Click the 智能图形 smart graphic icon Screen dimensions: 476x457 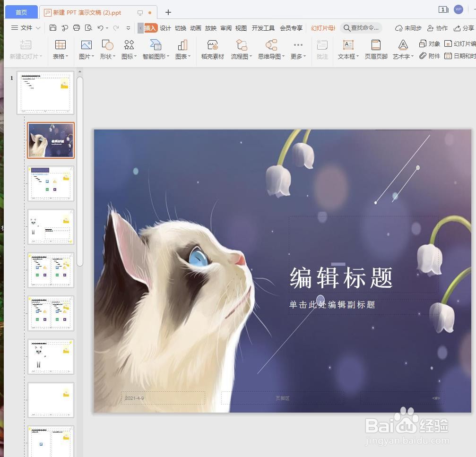(156, 45)
